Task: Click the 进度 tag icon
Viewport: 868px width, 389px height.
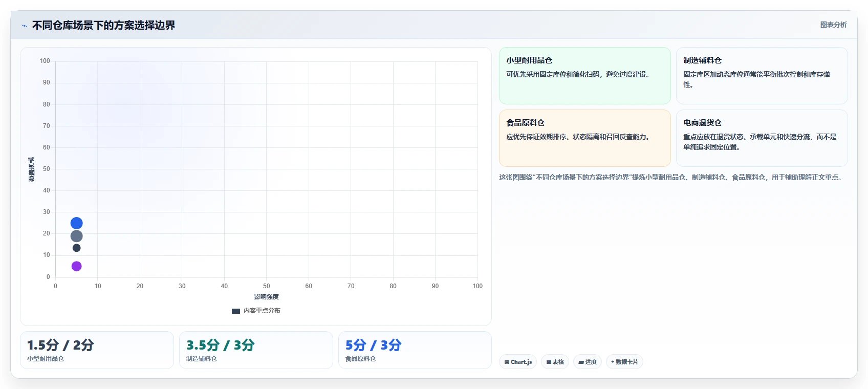Action: [x=581, y=362]
